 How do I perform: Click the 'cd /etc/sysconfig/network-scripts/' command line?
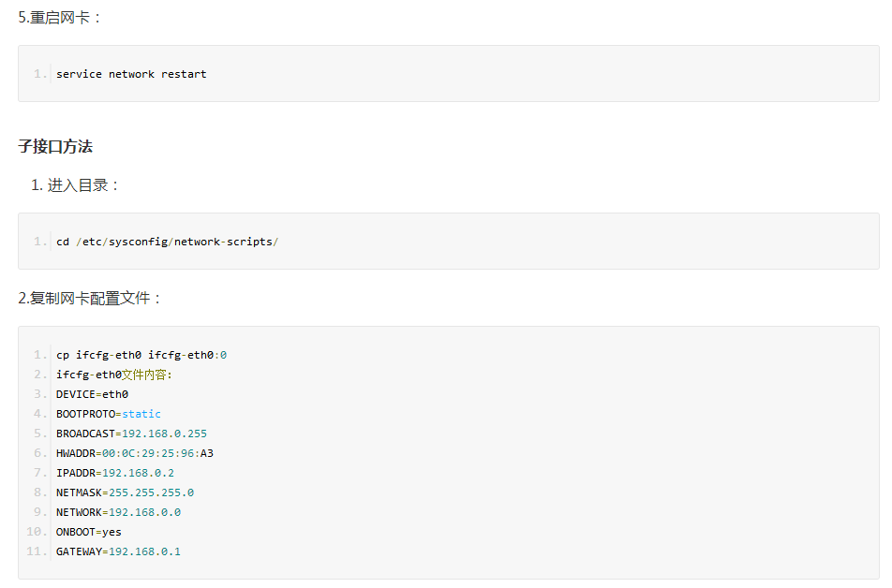click(167, 242)
